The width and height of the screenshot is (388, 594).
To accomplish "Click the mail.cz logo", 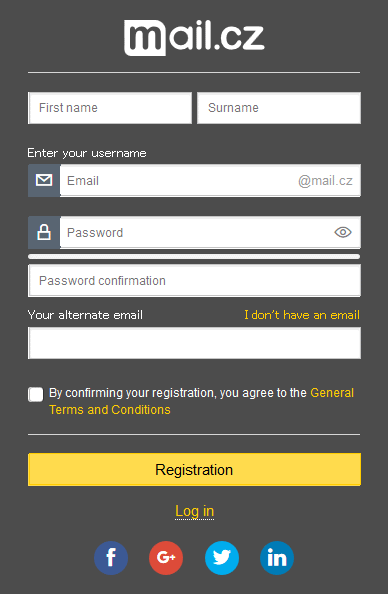I will coord(194,38).
